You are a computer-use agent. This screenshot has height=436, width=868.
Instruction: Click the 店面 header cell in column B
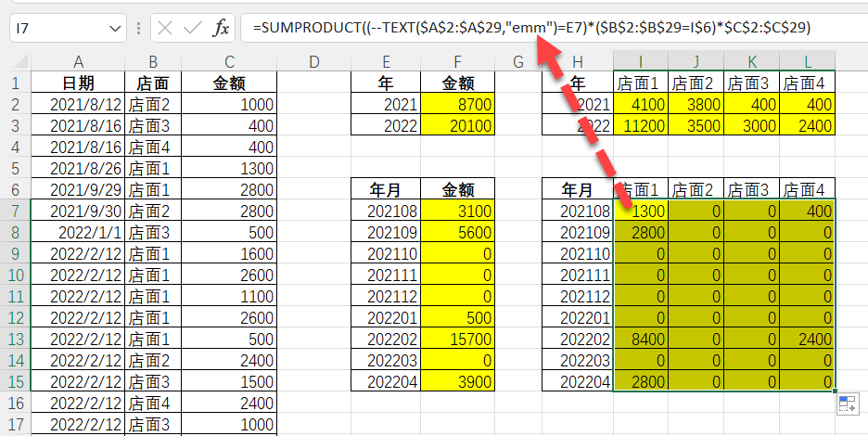click(x=153, y=83)
